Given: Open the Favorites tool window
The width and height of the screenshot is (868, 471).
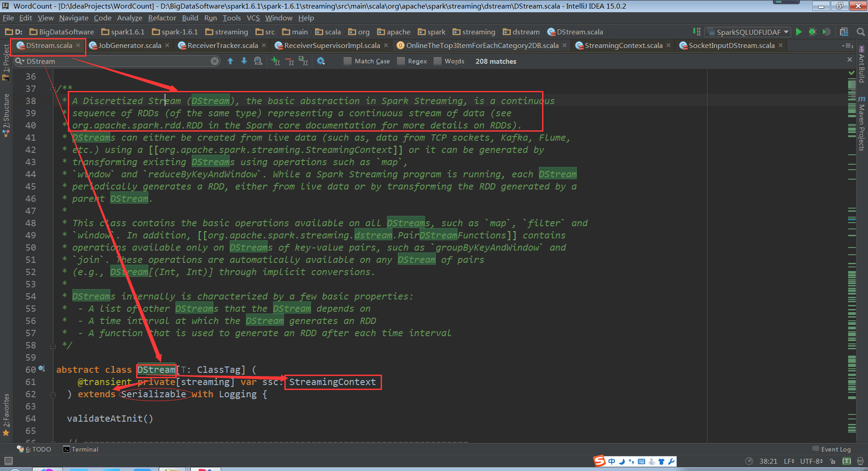Looking at the screenshot, I should pyautogui.click(x=6, y=414).
